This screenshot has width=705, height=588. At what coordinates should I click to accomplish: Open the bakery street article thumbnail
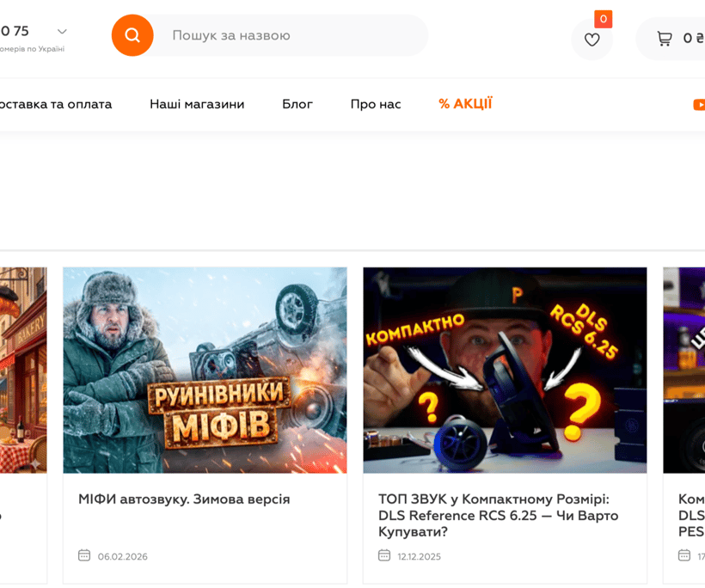point(23,370)
